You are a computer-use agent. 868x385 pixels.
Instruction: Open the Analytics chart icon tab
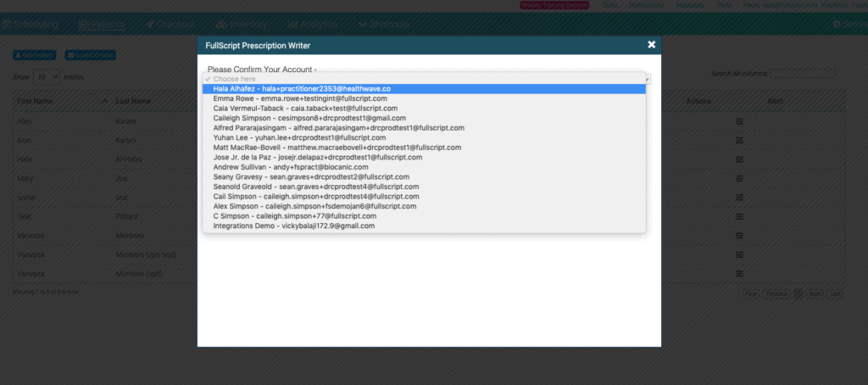coord(292,25)
